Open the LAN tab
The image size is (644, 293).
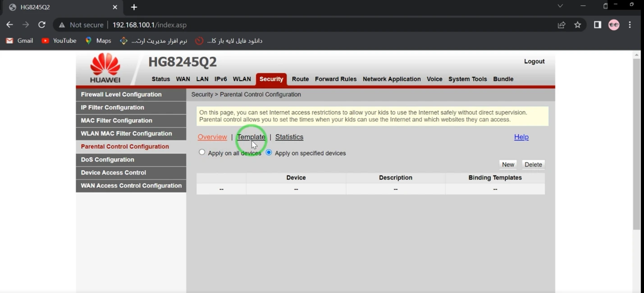(202, 79)
